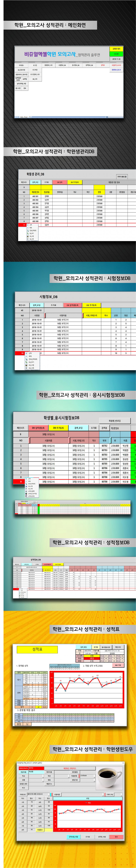Click yellow 검색_로딩 in 학원생 관리_DB sheet
Image resolution: width=136 pixels, height=868 pixels.
tap(35, 182)
